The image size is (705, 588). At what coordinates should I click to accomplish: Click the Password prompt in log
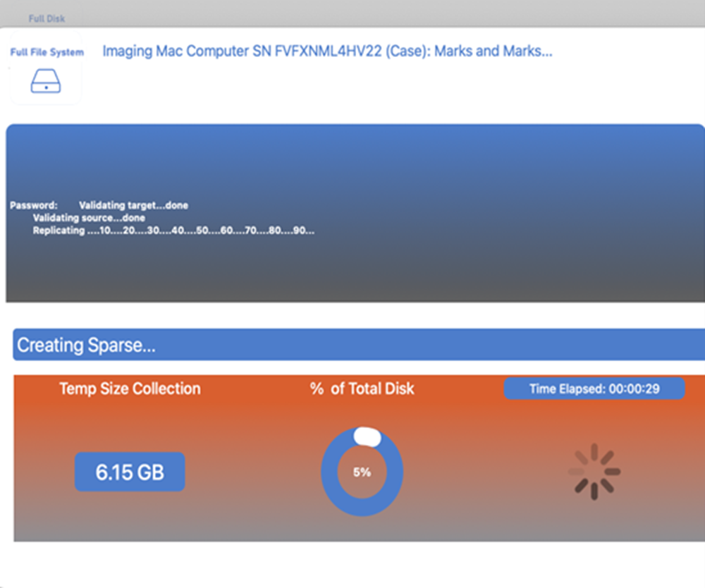pyautogui.click(x=33, y=206)
